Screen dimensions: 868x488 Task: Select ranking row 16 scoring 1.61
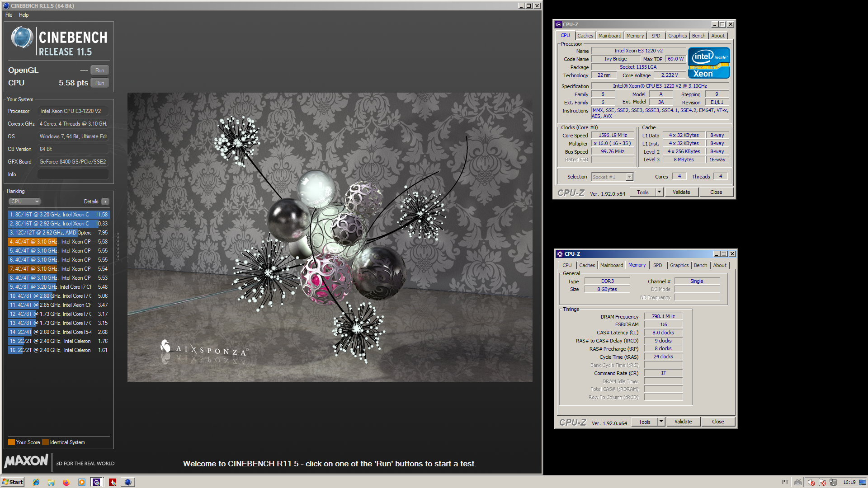click(59, 350)
